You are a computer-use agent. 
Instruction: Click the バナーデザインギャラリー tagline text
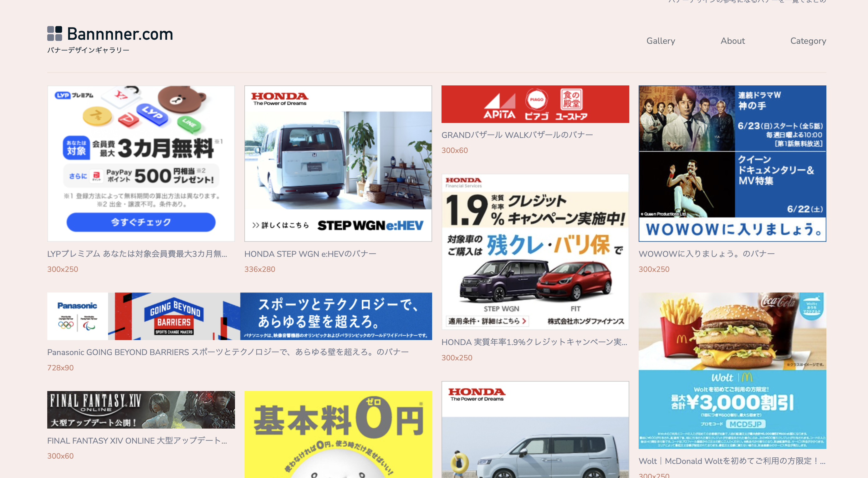pyautogui.click(x=88, y=50)
